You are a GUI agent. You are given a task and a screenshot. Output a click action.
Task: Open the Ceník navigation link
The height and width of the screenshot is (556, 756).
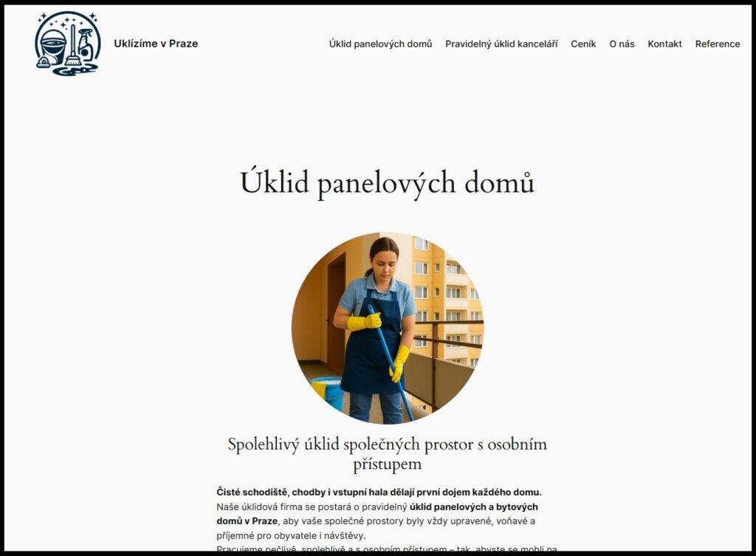click(583, 44)
